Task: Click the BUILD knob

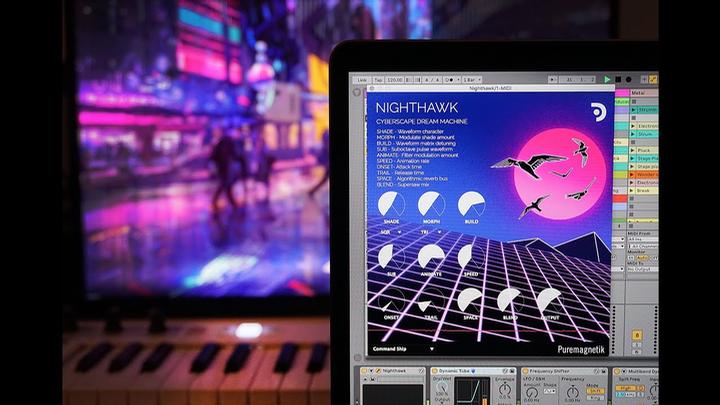Action: [x=471, y=204]
